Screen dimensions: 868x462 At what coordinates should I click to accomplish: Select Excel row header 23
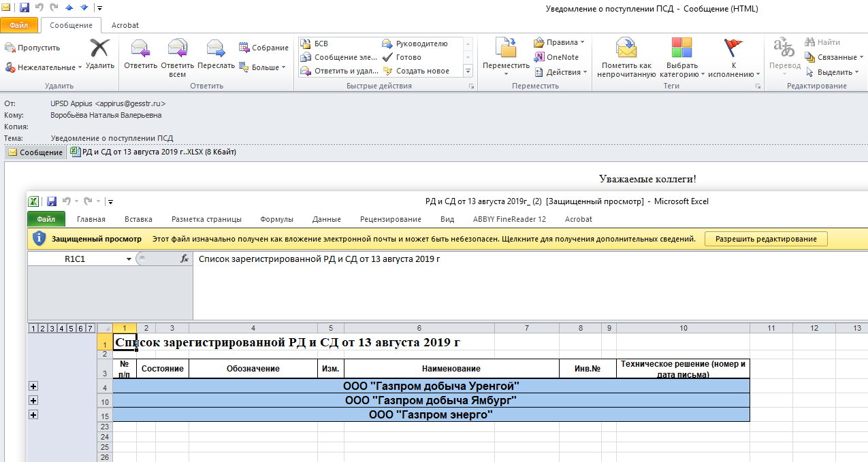pyautogui.click(x=105, y=427)
